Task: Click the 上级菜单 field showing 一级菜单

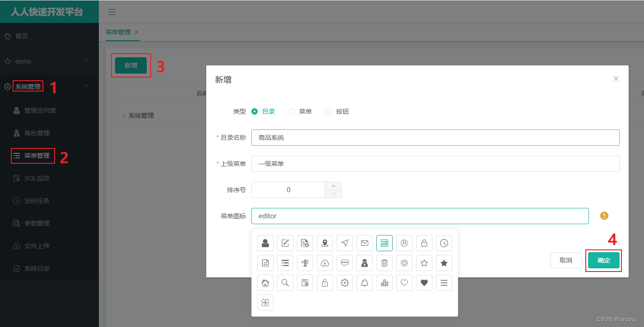Action: [436, 164]
